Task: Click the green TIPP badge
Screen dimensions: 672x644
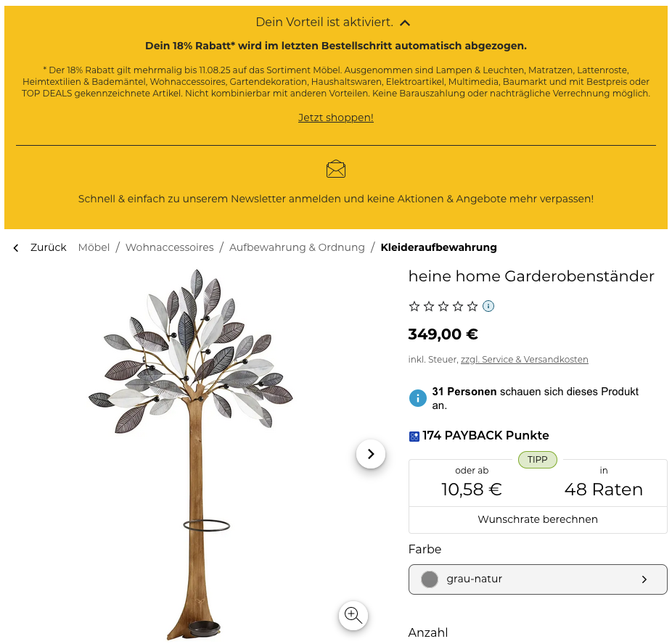Action: pyautogui.click(x=538, y=460)
